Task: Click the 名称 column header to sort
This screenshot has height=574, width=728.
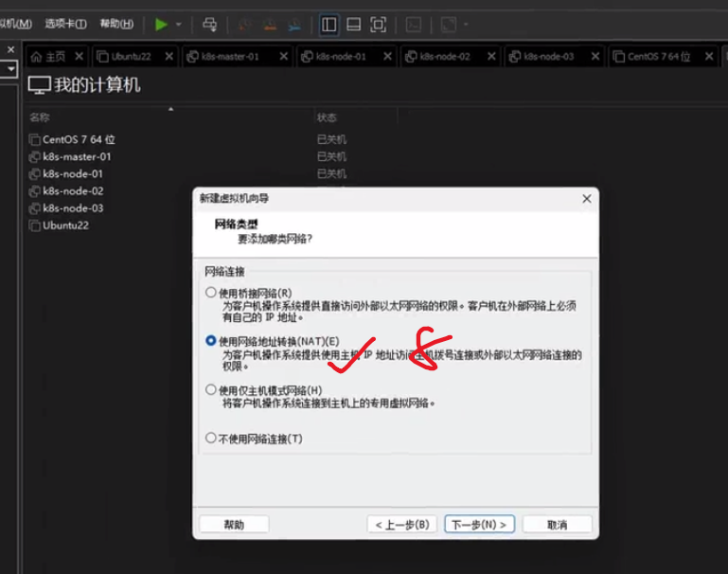Action: point(40,117)
